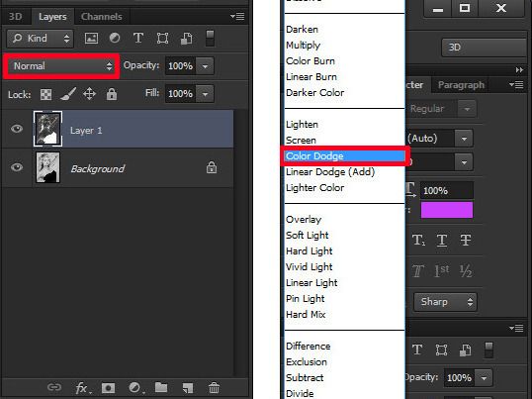Filter smart objects icon in right-side panel
Viewport: 532px width, 399px height.
[x=465, y=349]
